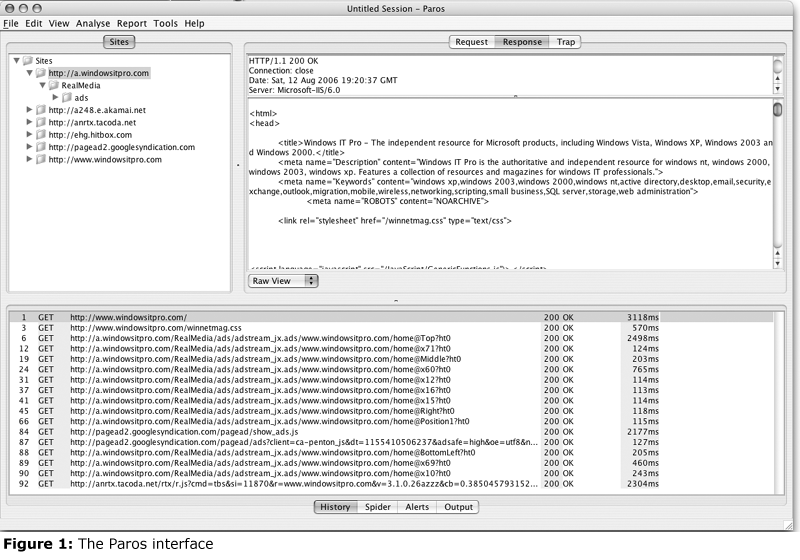Viewport: 800px width, 560px height.
Task: Switch to the Output tab
Action: (458, 507)
